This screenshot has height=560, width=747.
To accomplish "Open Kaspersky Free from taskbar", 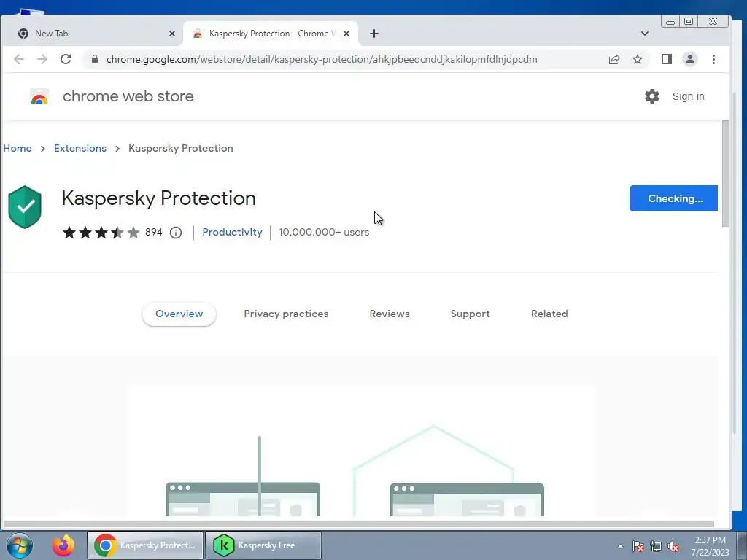I will (x=263, y=545).
